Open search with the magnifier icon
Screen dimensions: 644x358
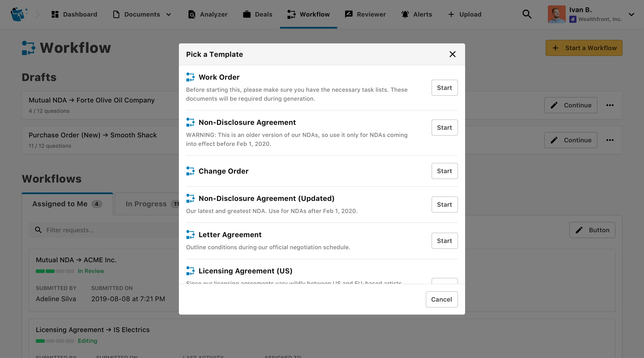(x=527, y=14)
